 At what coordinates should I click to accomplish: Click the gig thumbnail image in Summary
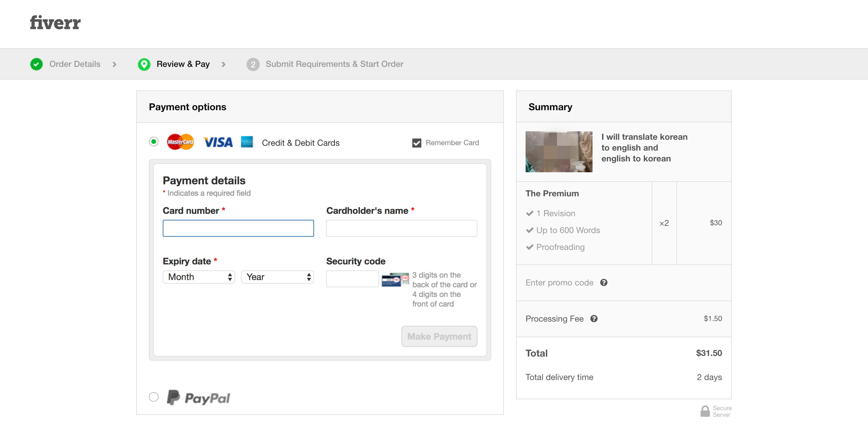tap(559, 151)
